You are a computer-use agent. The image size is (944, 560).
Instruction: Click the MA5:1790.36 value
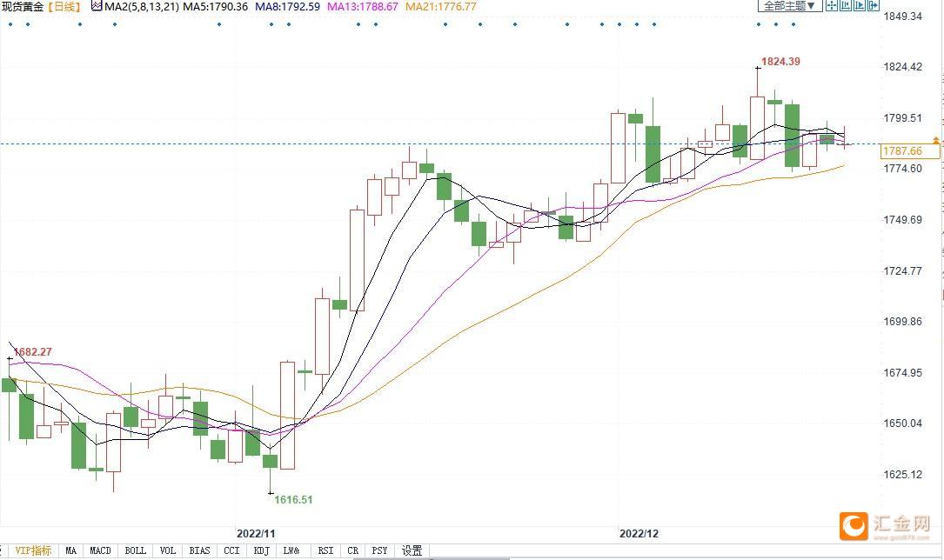tap(216, 7)
